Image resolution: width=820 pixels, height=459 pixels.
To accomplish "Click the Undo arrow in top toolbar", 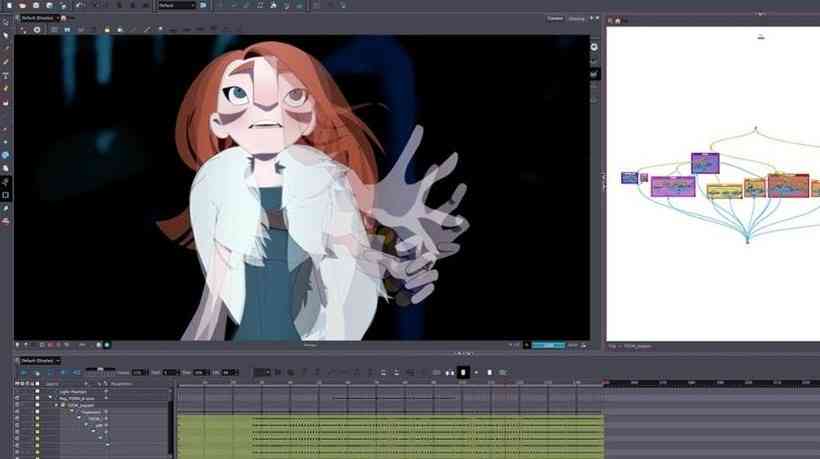I will tap(80, 5).
